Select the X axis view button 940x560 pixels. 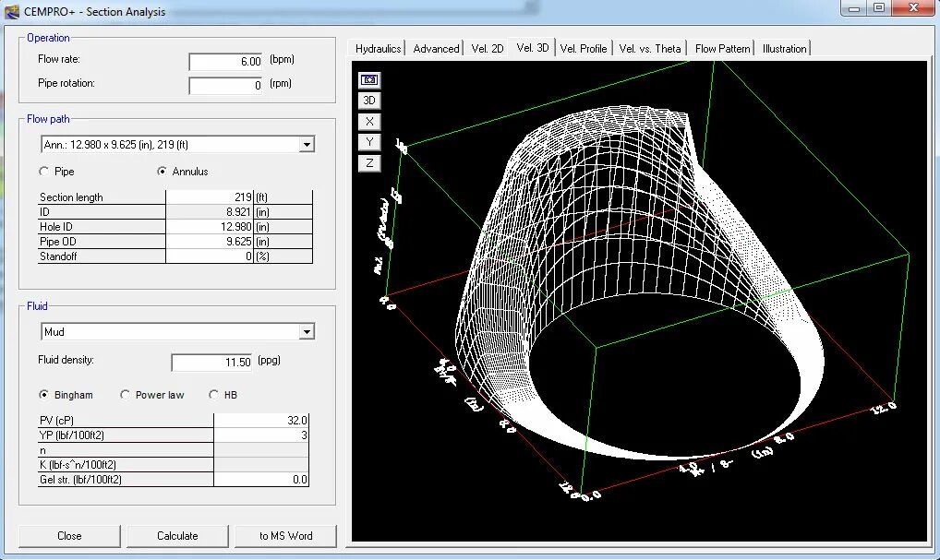(369, 121)
